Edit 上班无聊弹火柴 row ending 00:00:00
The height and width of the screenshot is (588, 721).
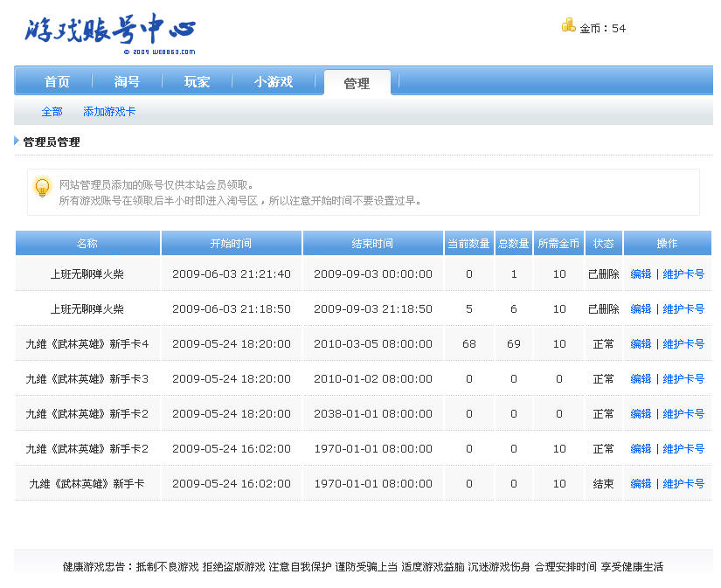pos(641,274)
